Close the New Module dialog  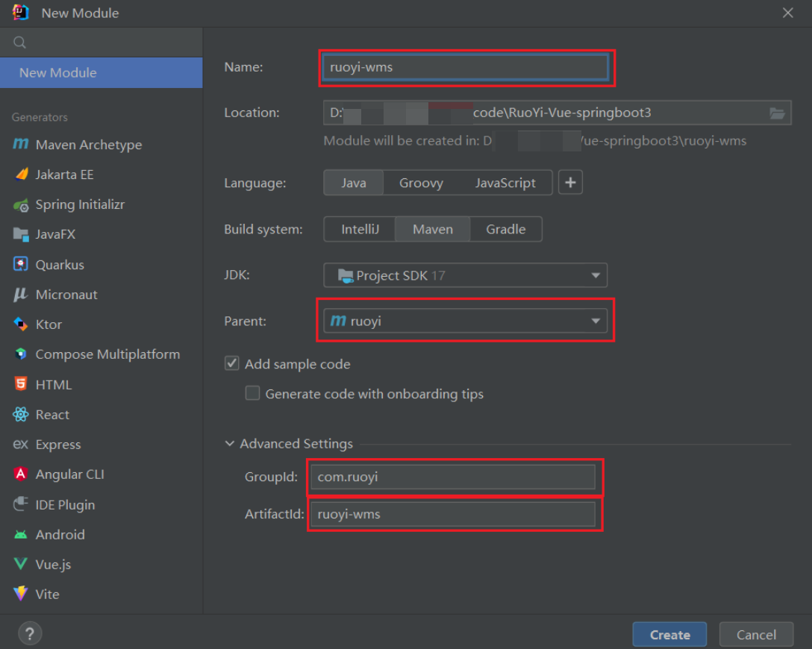787,13
